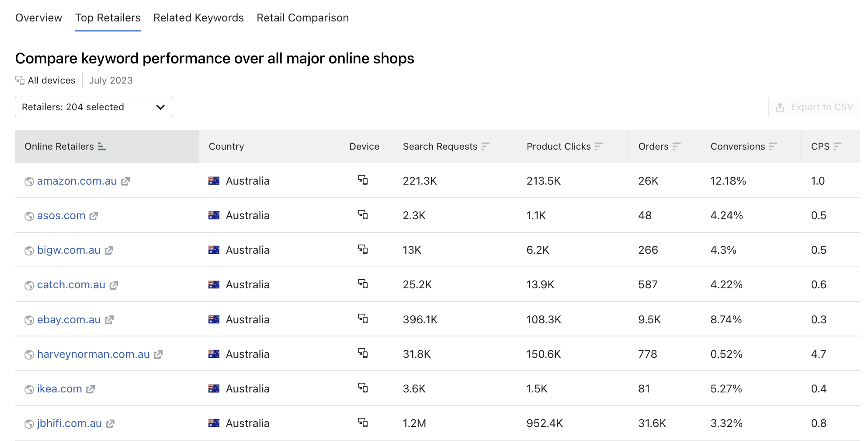Click the device icon next to amazon.com.au
868x441 pixels.
tap(364, 180)
